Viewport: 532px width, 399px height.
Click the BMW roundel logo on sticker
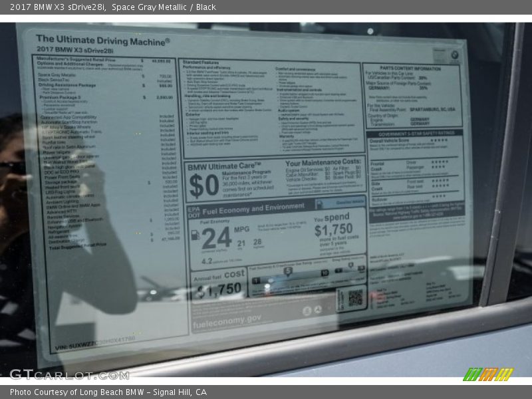coord(454,55)
